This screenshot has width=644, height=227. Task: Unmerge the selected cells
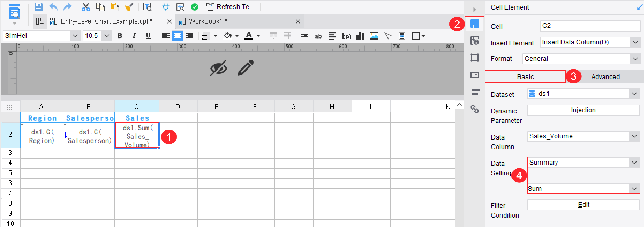point(287,36)
